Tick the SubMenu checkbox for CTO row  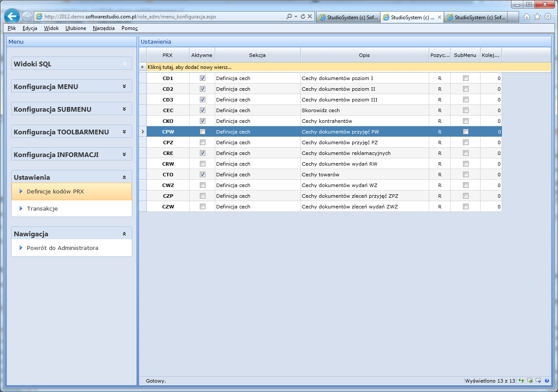click(466, 175)
